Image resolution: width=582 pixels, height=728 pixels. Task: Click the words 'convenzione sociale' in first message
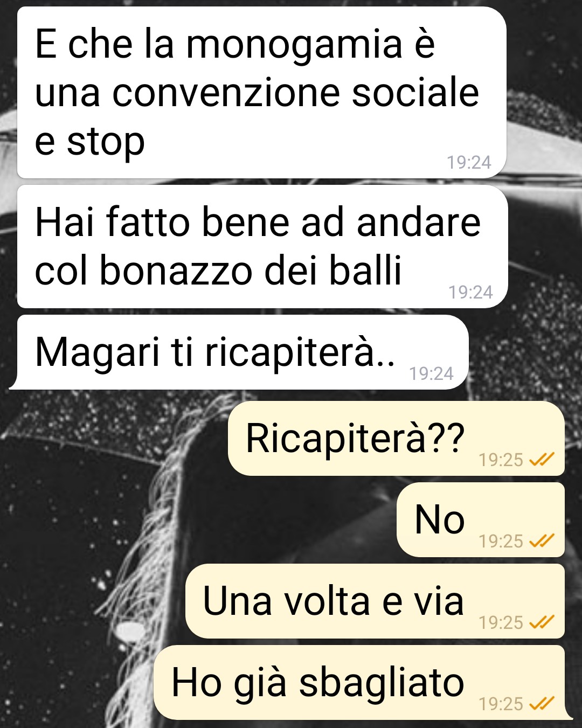pos(296,92)
